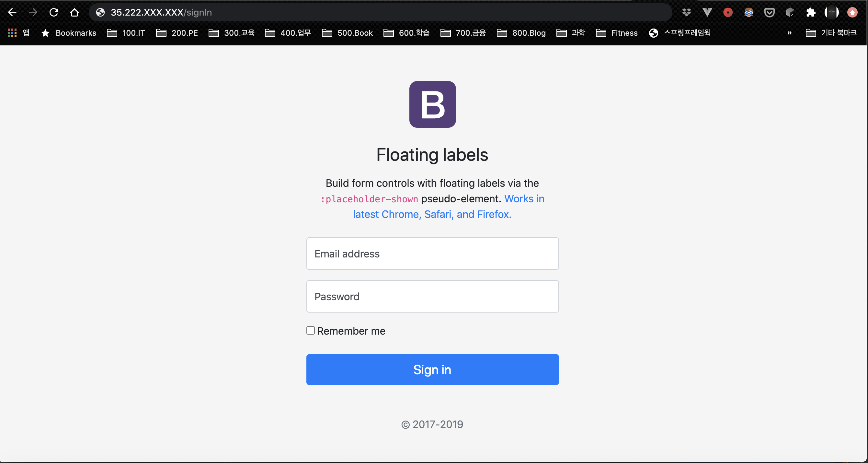
Task: Save page to Pocket
Action: click(769, 12)
